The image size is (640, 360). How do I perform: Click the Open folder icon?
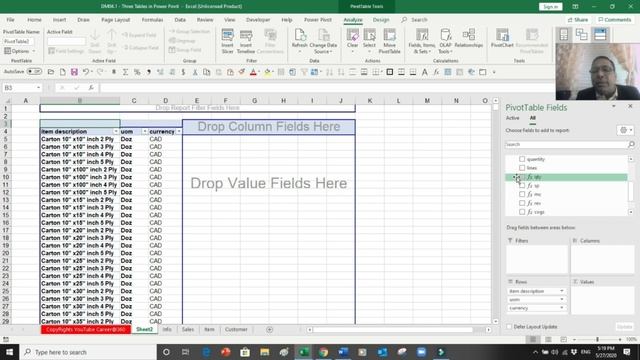[51, 72]
